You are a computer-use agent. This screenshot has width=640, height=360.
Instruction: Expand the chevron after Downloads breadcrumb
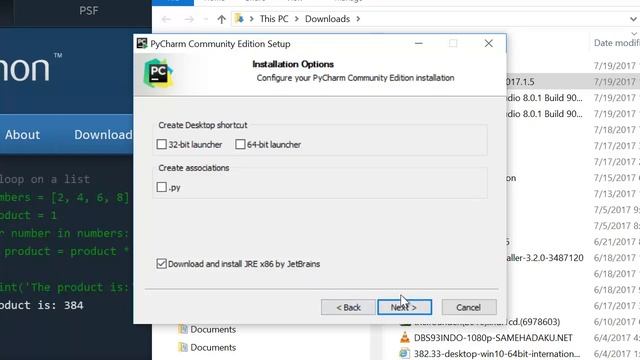pyautogui.click(x=358, y=19)
